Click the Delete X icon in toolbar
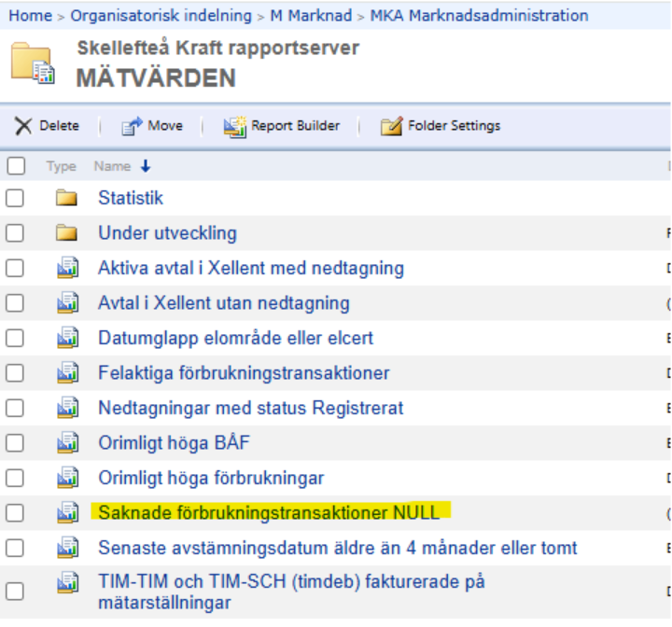Image resolution: width=672 pixels, height=627 pixels. [x=23, y=126]
